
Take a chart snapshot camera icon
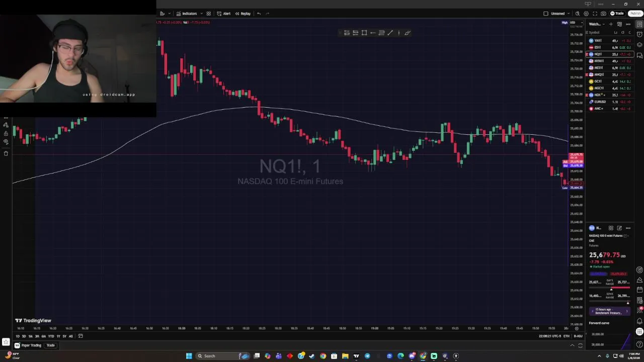coord(603,14)
